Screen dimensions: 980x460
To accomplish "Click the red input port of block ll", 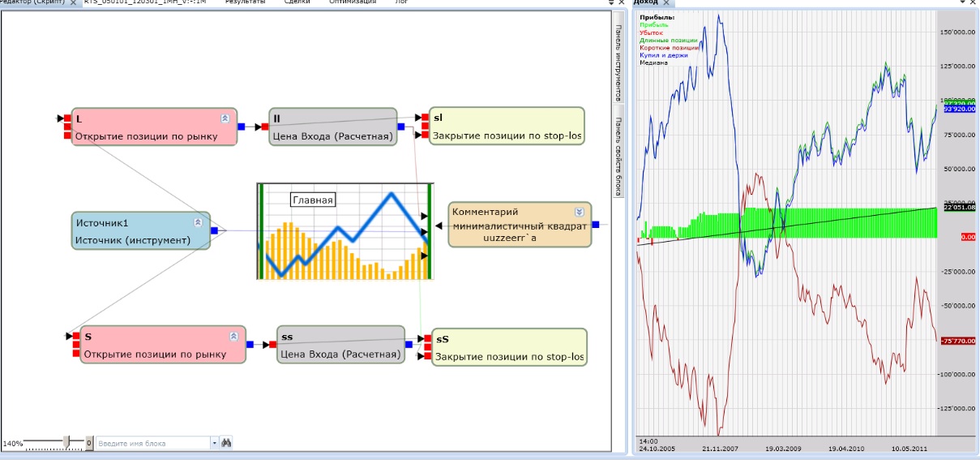I will tap(265, 127).
